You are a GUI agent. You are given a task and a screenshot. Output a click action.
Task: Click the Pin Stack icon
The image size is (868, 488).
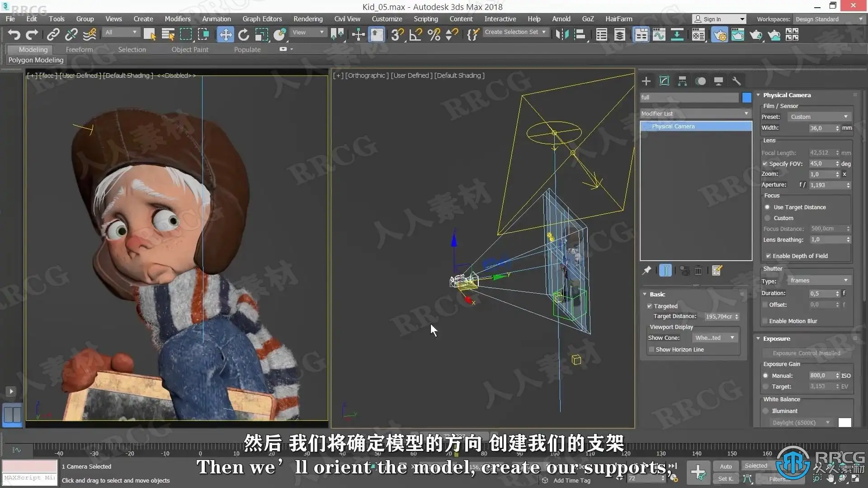click(646, 270)
